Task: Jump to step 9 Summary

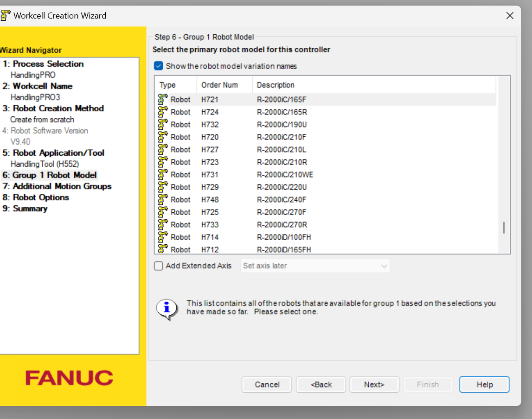Action: 25,209
